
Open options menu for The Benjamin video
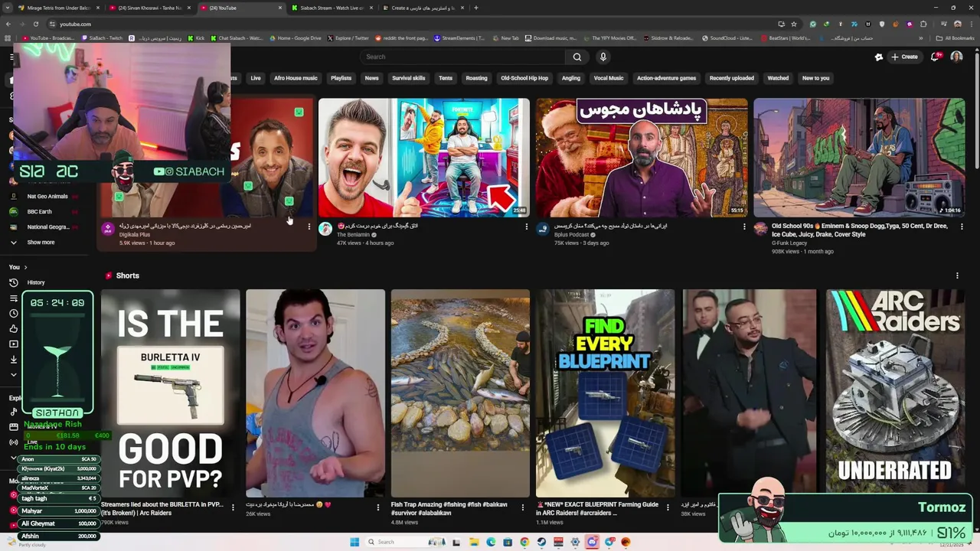coord(526,227)
